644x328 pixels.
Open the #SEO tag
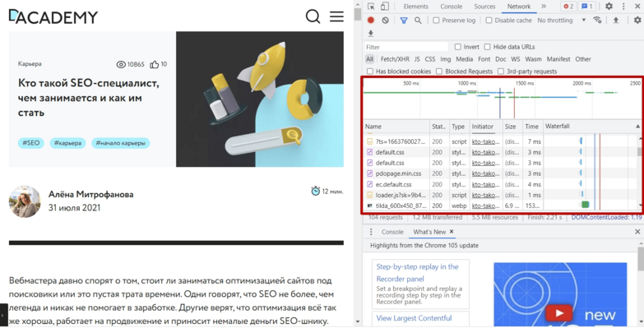pyautogui.click(x=30, y=143)
